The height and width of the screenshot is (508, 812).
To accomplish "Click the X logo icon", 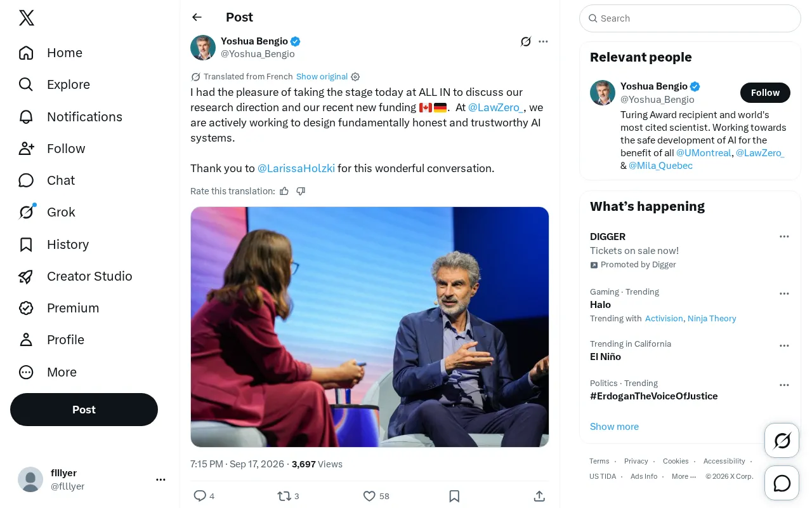I will point(27,18).
